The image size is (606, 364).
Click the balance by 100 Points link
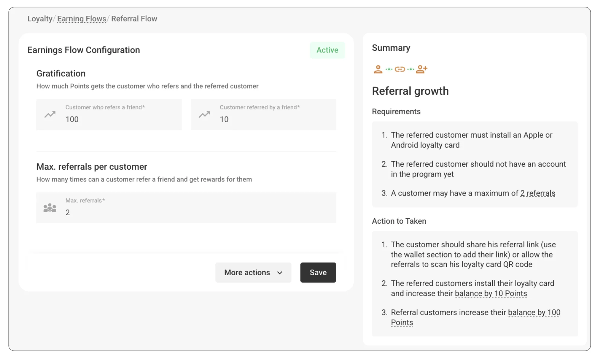(534, 312)
